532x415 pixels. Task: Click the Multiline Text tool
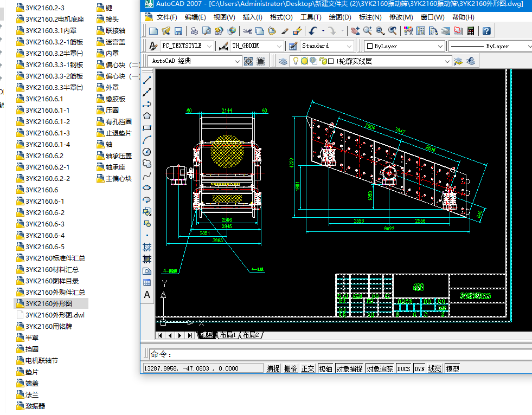[147, 295]
